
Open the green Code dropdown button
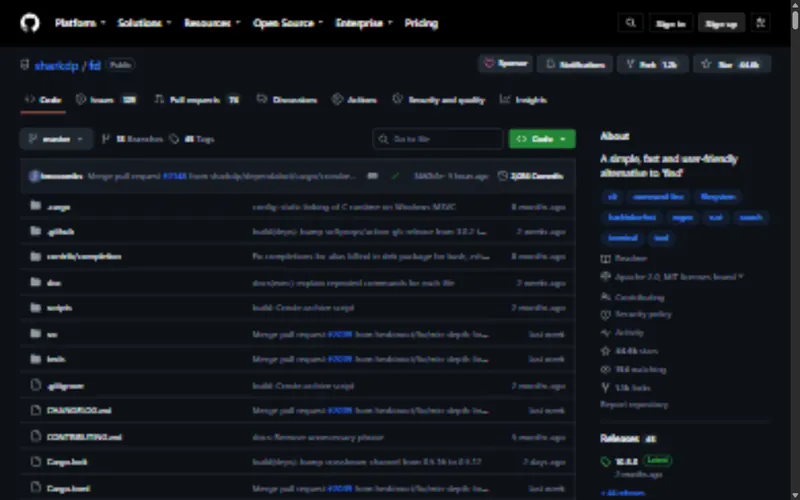(542, 139)
